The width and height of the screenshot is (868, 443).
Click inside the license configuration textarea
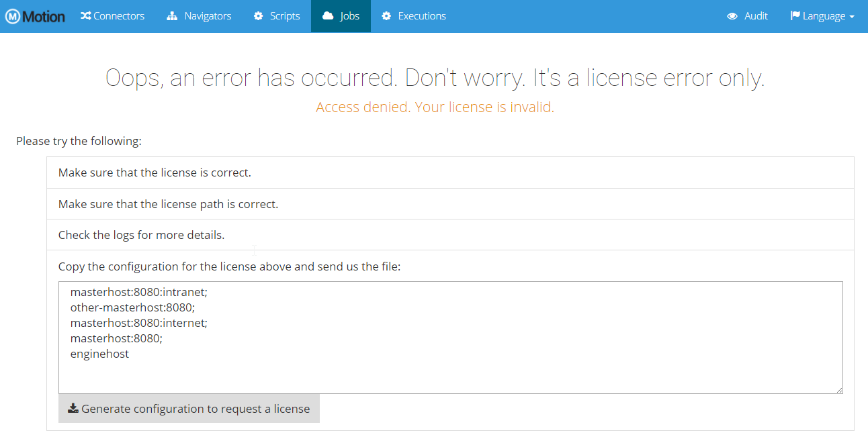[x=451, y=338]
